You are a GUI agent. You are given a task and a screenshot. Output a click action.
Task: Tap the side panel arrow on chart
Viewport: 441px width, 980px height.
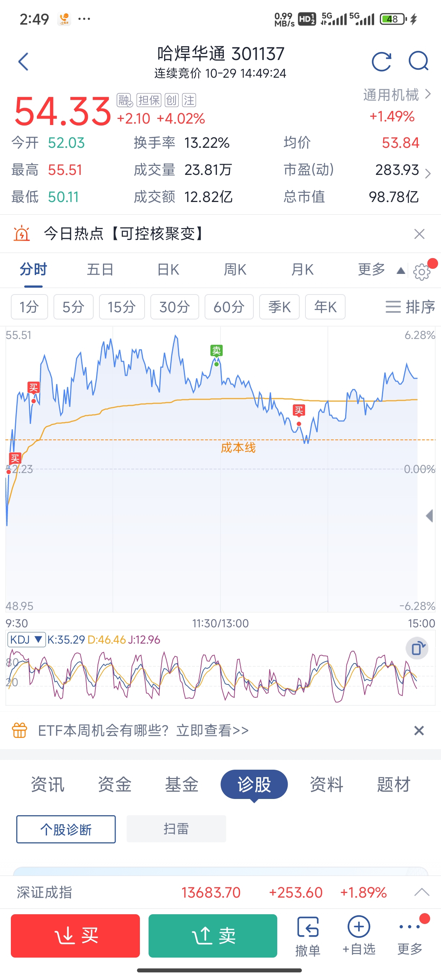point(429,516)
